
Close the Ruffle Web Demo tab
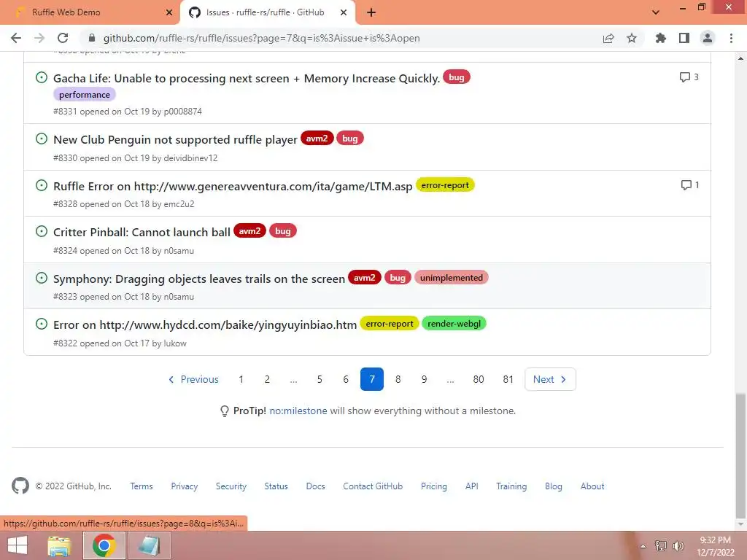pyautogui.click(x=169, y=12)
